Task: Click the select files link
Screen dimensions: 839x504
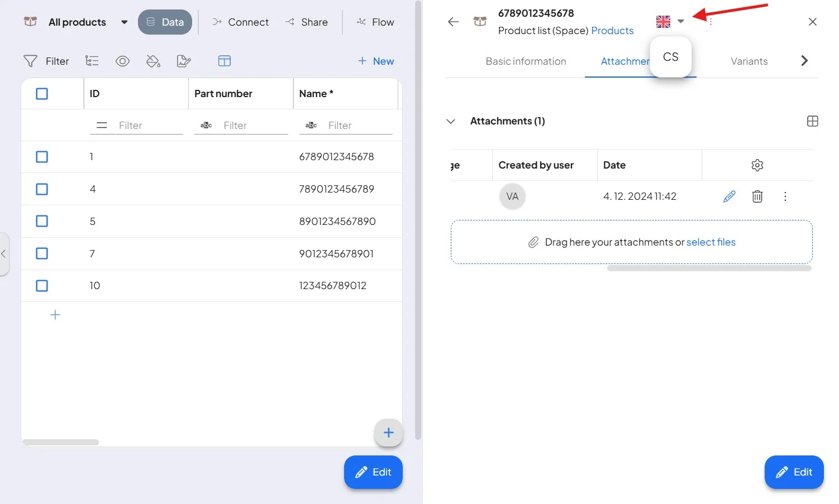Action: (711, 242)
